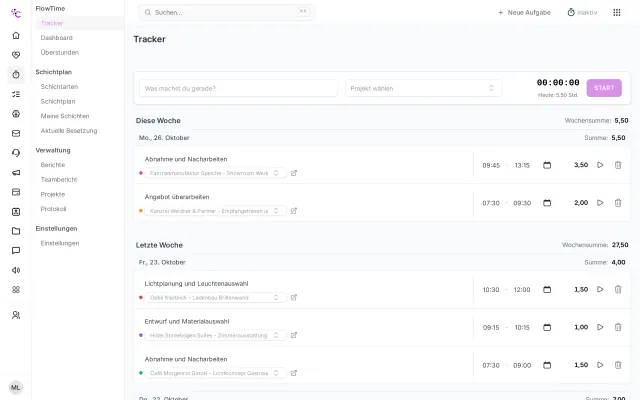640x400 pixels.
Task: Open Aktuelle Besetzung in the sidebar
Action: (x=69, y=131)
